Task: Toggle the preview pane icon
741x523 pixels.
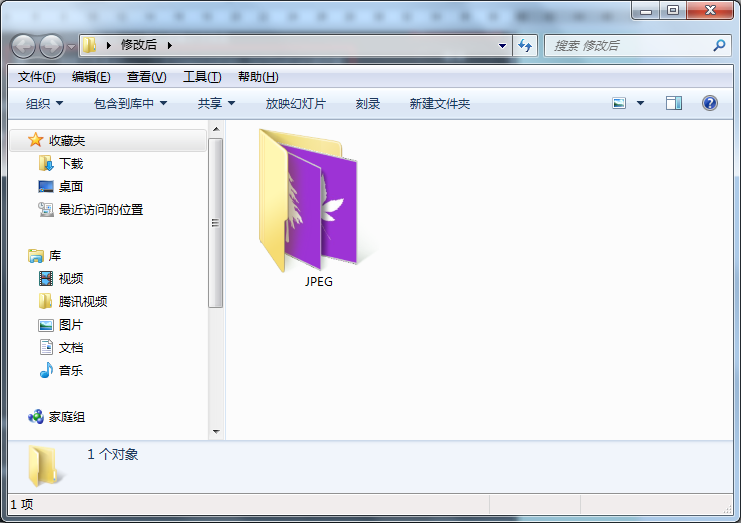Action: 674,103
